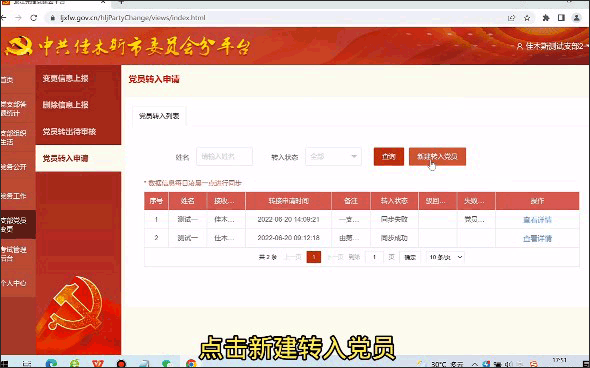590x368 pixels.
Task: Click the 新建转入党员 button
Action: tap(437, 157)
